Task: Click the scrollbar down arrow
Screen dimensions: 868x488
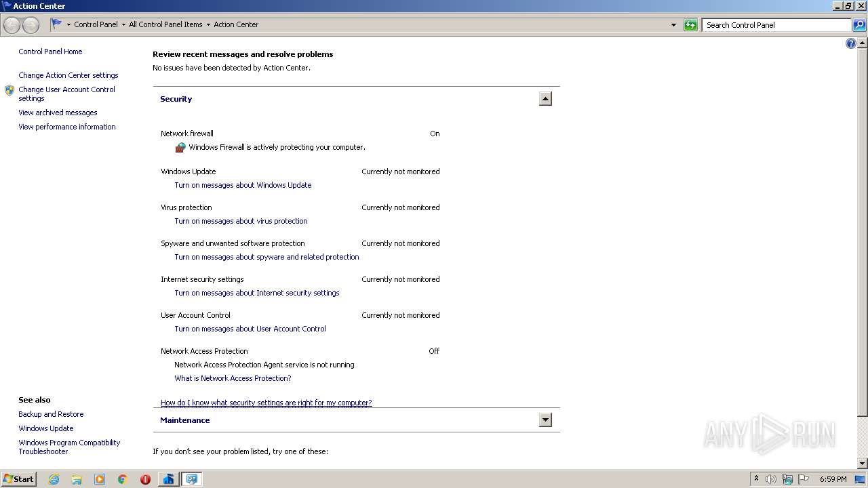Action: pos(862,463)
